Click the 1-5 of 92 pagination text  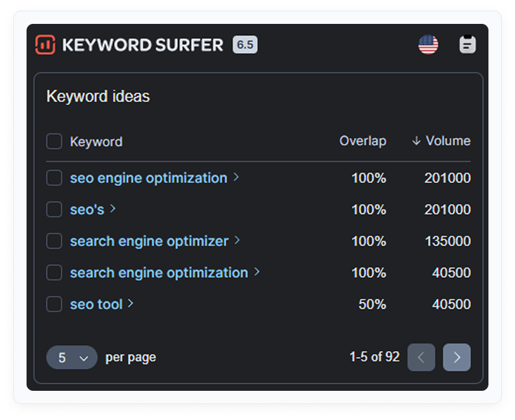374,357
